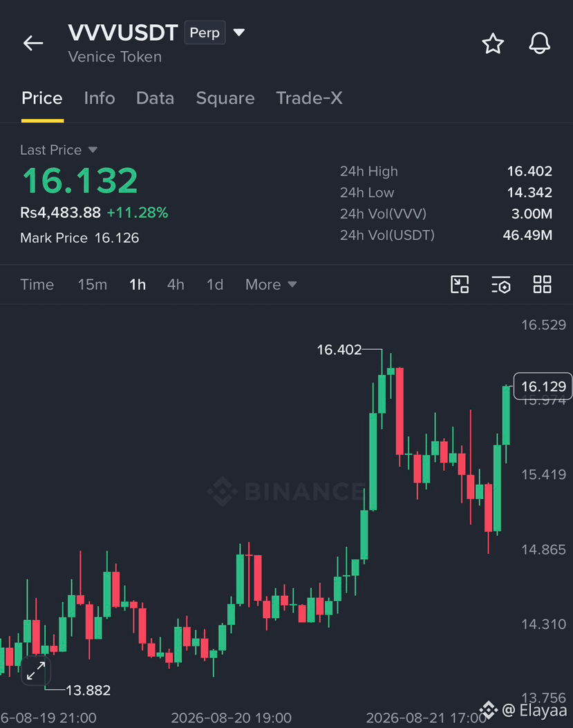Screen dimensions: 573x728
Task: Open price alerts via the bell icon
Action: tap(540, 43)
